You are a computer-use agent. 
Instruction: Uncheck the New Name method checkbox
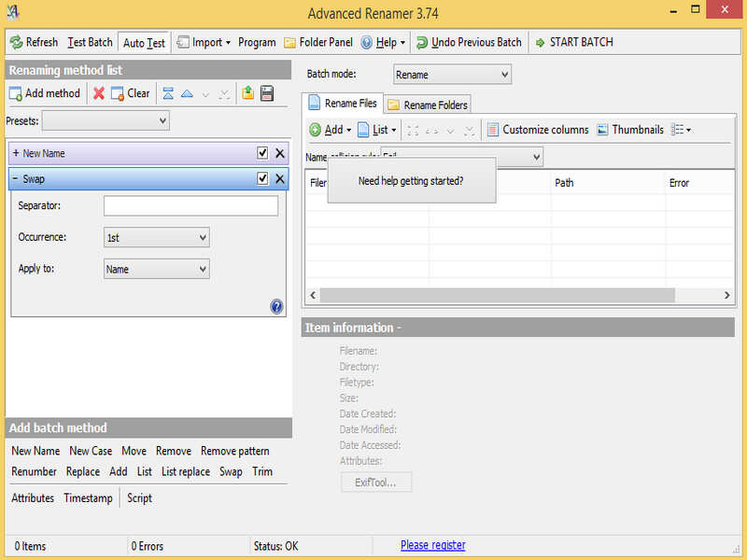coord(262,152)
